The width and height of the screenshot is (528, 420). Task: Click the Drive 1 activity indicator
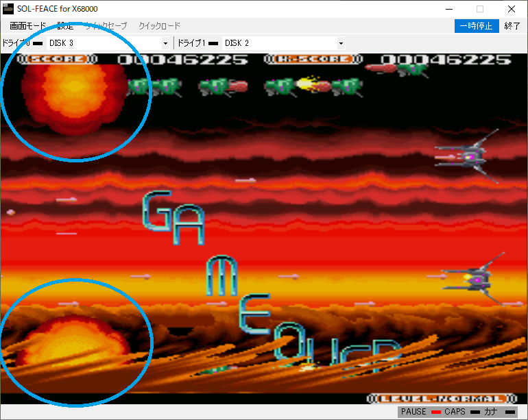click(213, 43)
